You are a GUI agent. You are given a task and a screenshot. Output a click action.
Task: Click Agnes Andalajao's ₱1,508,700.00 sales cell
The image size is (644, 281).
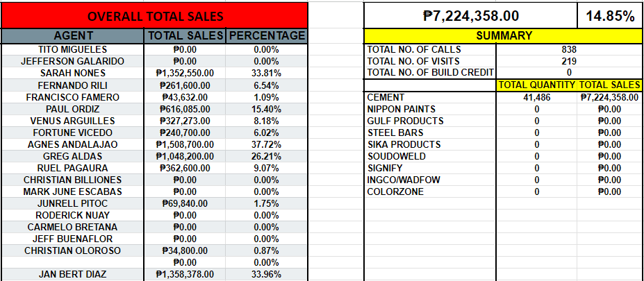[x=185, y=144]
